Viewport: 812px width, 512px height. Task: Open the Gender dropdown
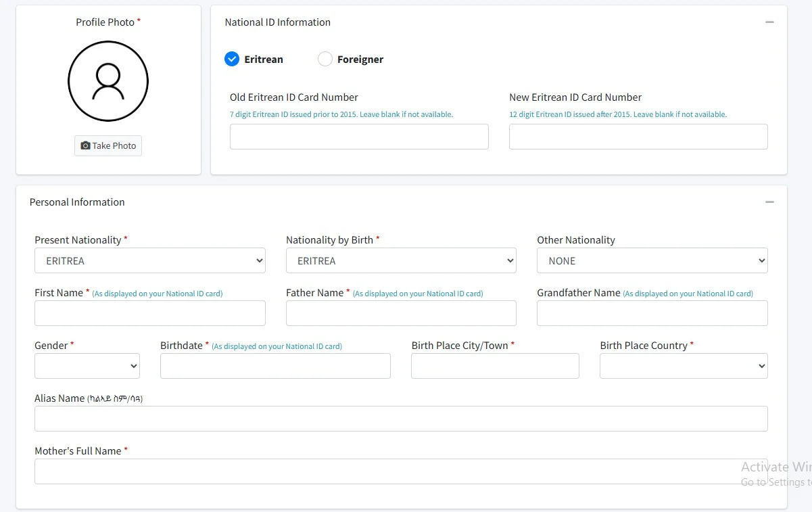point(87,366)
